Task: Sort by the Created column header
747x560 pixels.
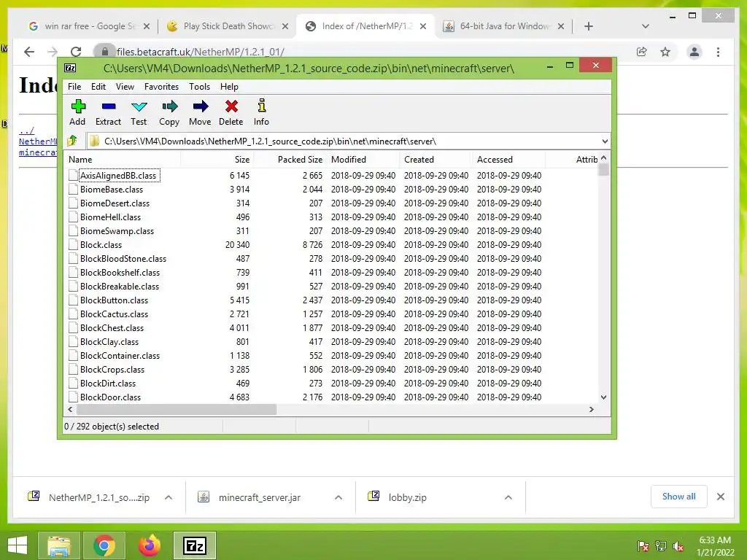Action: (436, 160)
